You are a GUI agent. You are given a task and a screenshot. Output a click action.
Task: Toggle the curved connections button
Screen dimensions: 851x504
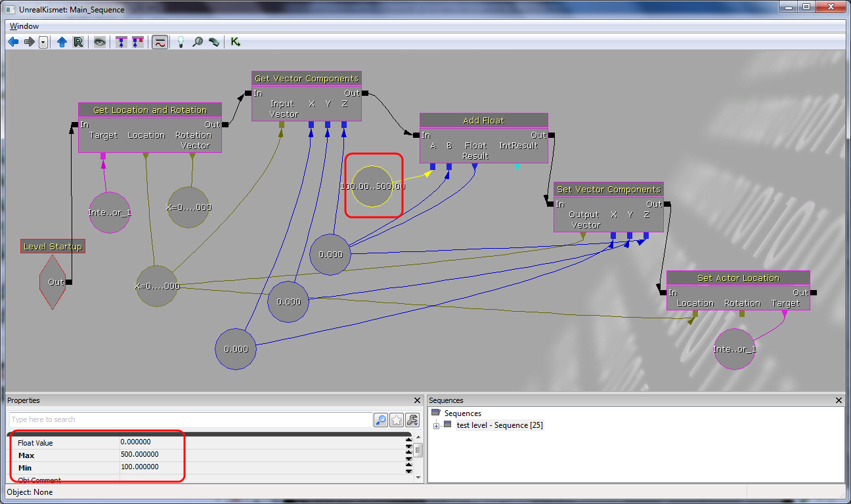point(160,42)
